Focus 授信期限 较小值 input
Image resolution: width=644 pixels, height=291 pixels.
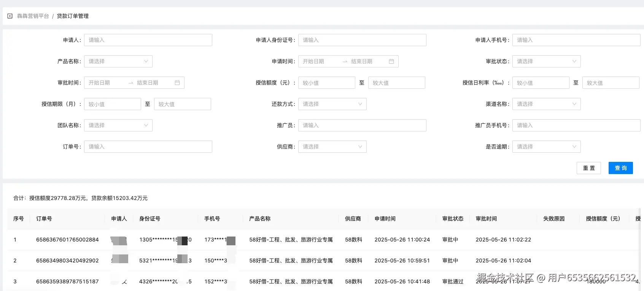(113, 104)
